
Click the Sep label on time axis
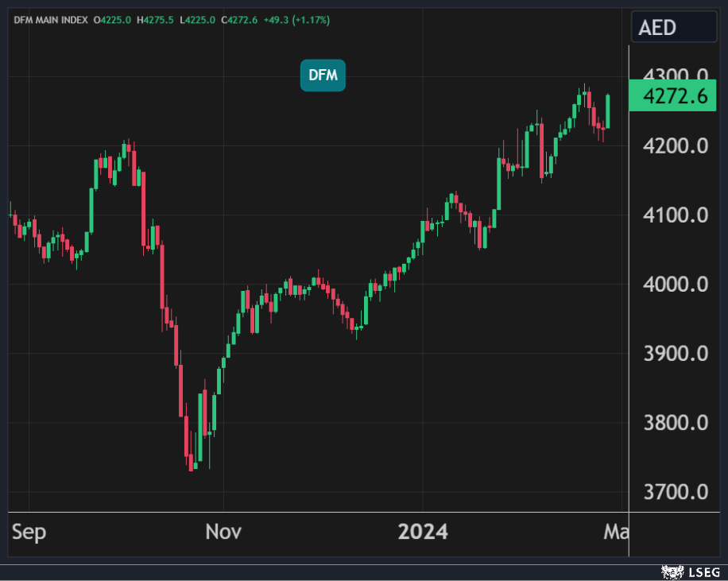pos(29,532)
